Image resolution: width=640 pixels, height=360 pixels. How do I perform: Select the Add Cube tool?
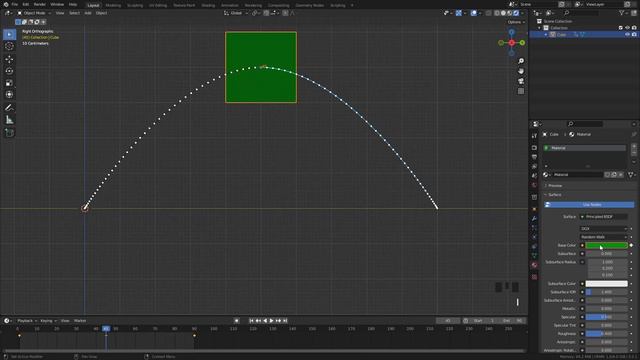[x=9, y=133]
